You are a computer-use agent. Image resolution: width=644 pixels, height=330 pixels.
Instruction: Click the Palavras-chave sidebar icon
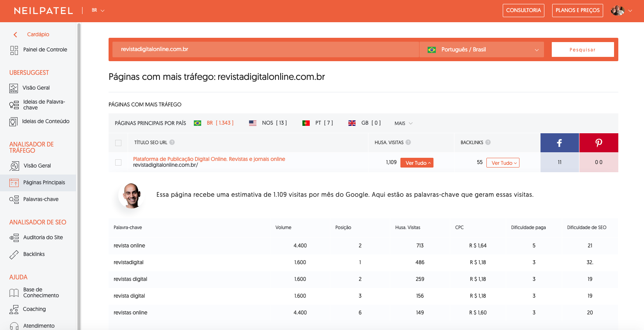coord(14,199)
